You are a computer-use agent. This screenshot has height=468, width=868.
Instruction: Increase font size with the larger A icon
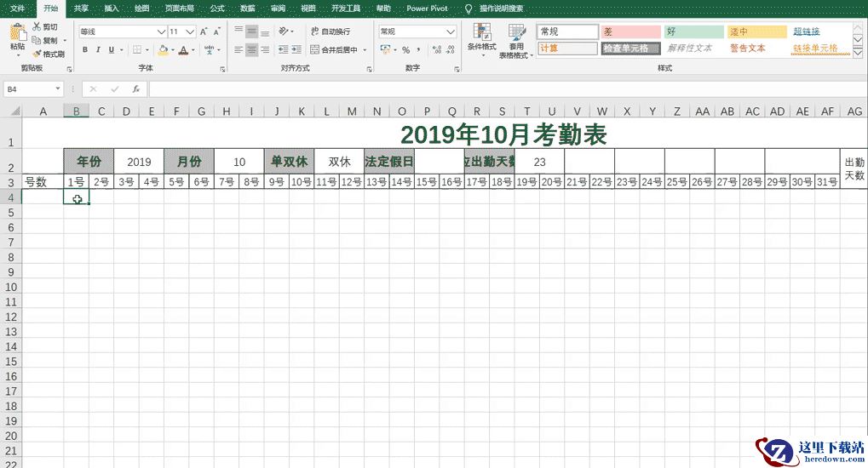click(204, 31)
